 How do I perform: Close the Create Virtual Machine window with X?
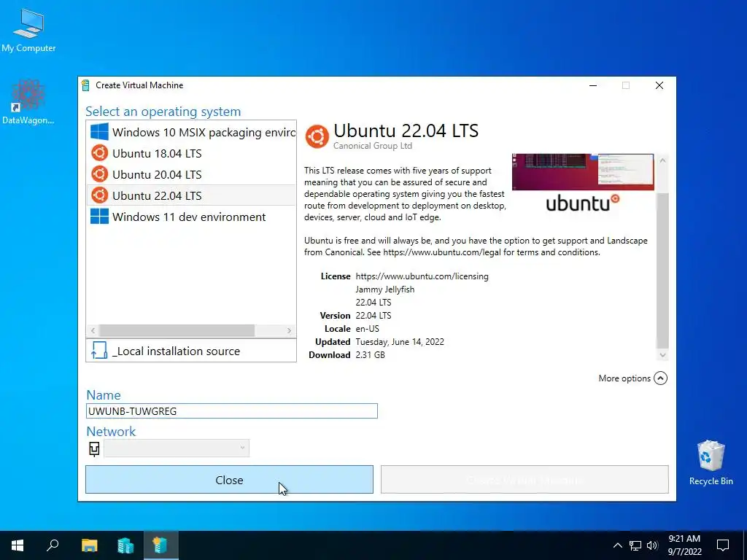click(x=659, y=85)
